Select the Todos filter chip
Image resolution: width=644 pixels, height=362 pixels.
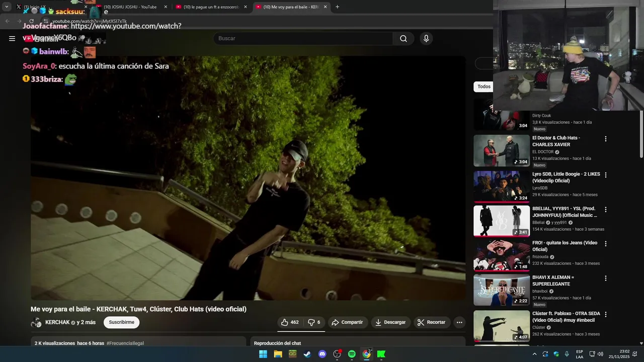pyautogui.click(x=484, y=86)
